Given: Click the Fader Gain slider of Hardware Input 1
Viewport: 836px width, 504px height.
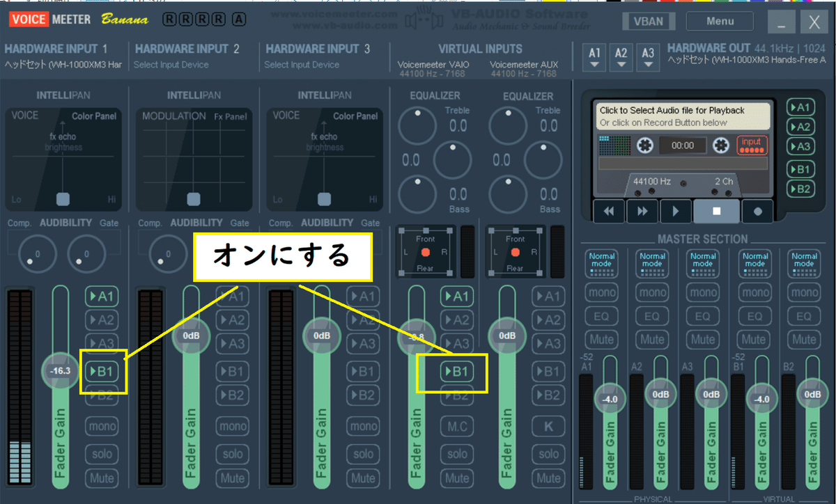Looking at the screenshot, I should [60, 371].
